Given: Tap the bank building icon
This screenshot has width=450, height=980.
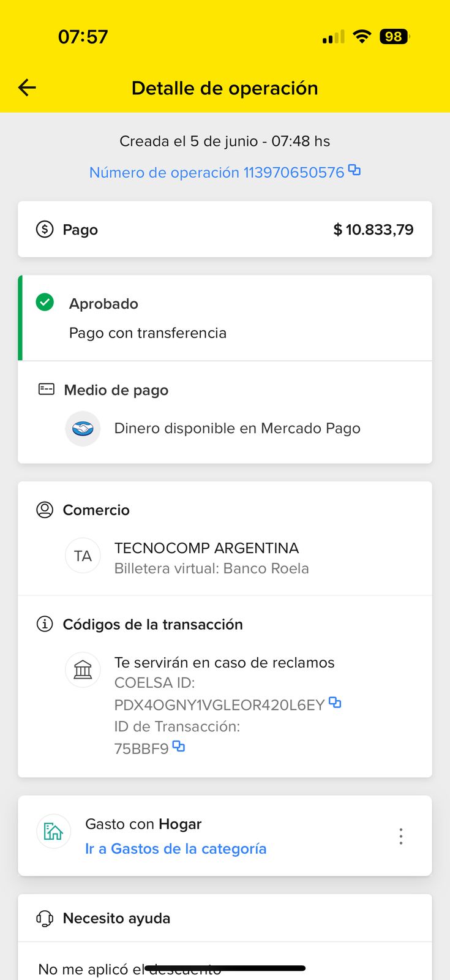Looking at the screenshot, I should pos(83,670).
